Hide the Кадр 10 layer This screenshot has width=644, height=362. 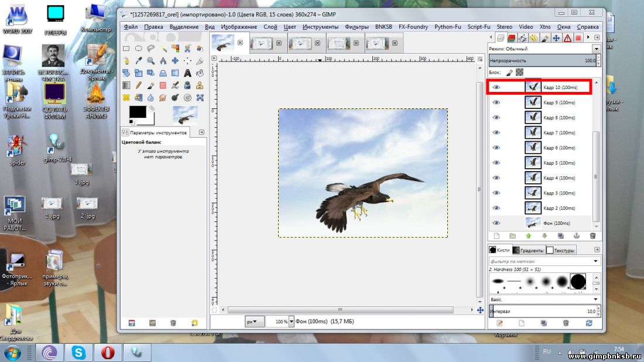click(496, 87)
